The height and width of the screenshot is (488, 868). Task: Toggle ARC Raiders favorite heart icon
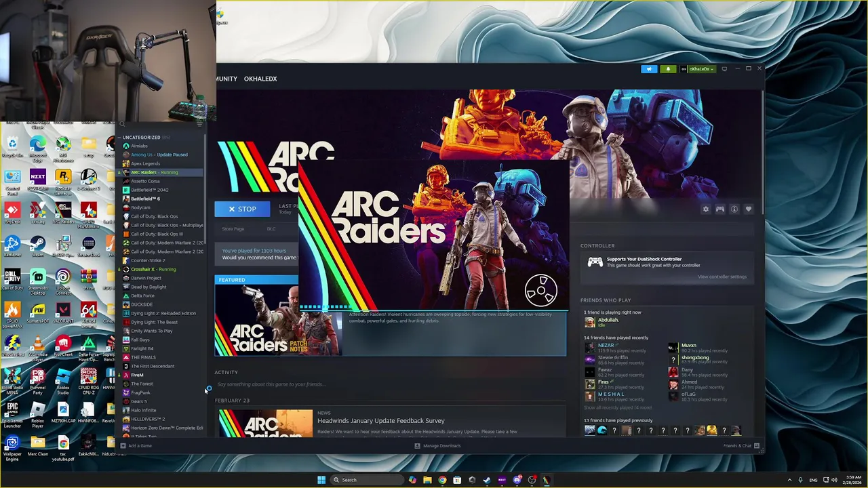click(748, 209)
